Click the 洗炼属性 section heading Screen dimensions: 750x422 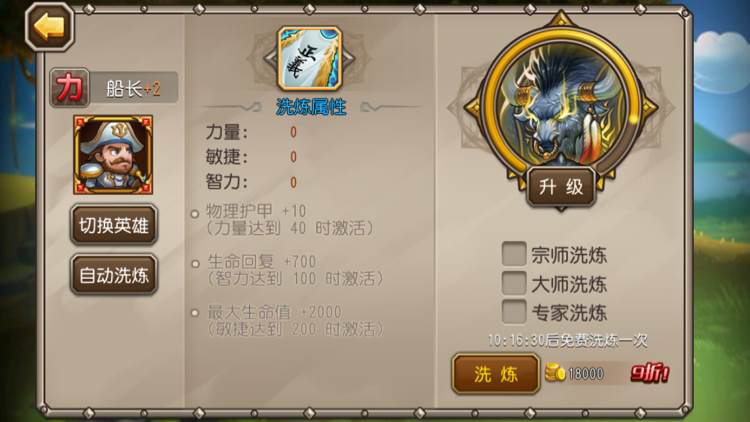[x=311, y=107]
